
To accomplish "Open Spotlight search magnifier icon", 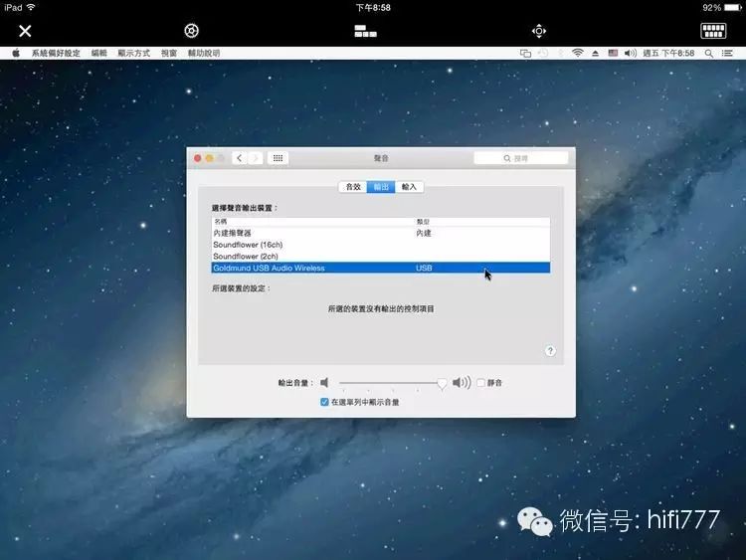I will [x=709, y=54].
